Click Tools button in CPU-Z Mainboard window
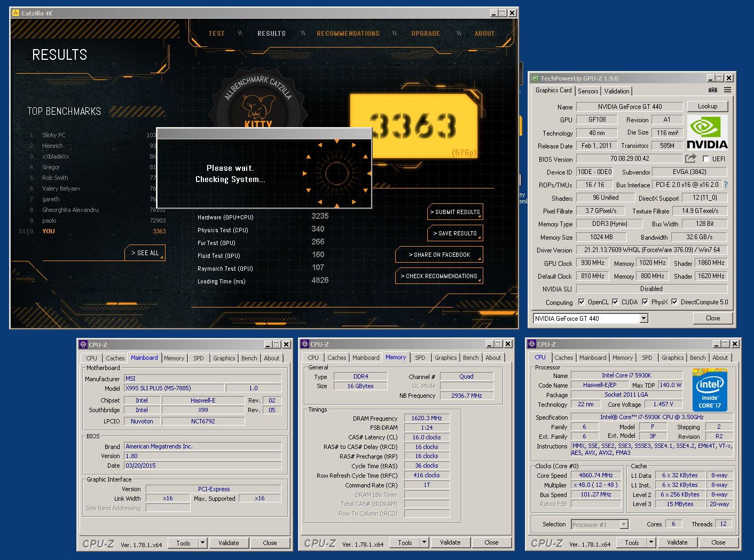The image size is (754, 560). (x=184, y=543)
